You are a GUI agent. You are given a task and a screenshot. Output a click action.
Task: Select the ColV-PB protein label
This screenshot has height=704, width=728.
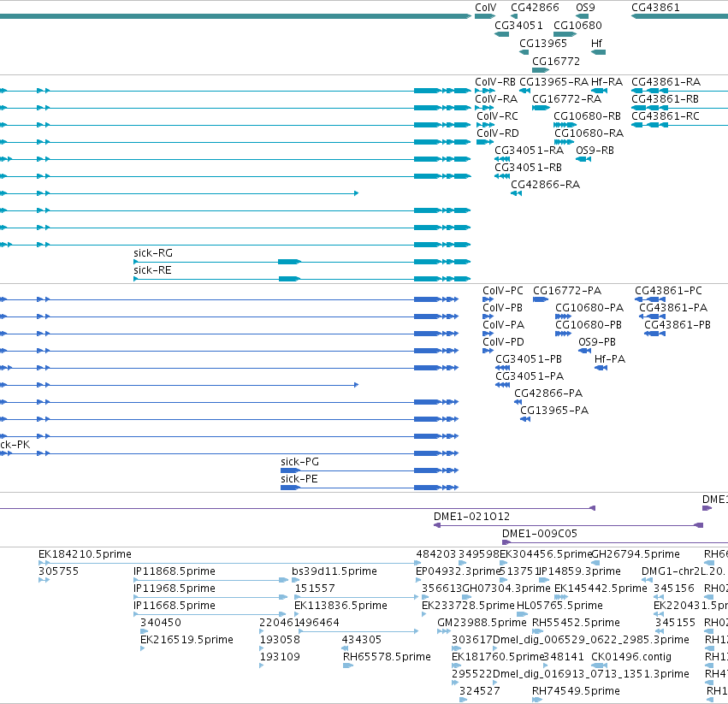[502, 308]
